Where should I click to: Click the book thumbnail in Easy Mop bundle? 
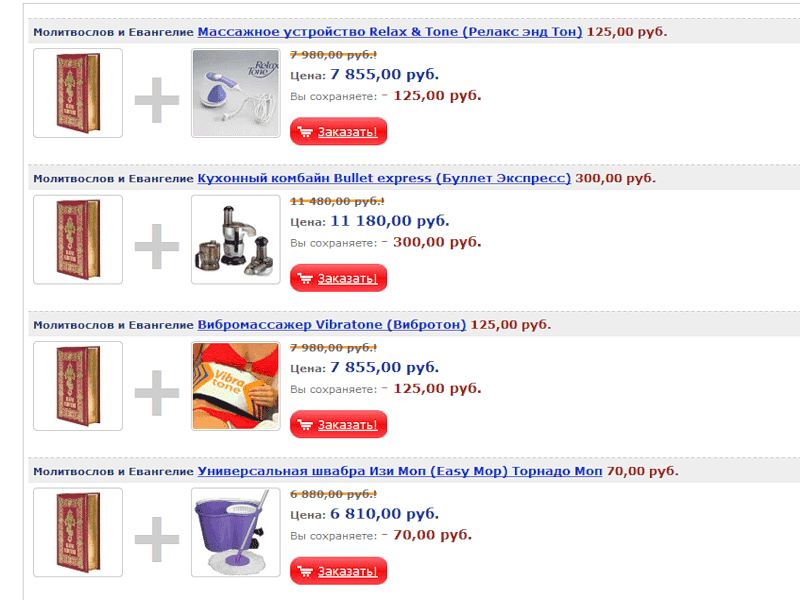[x=78, y=532]
